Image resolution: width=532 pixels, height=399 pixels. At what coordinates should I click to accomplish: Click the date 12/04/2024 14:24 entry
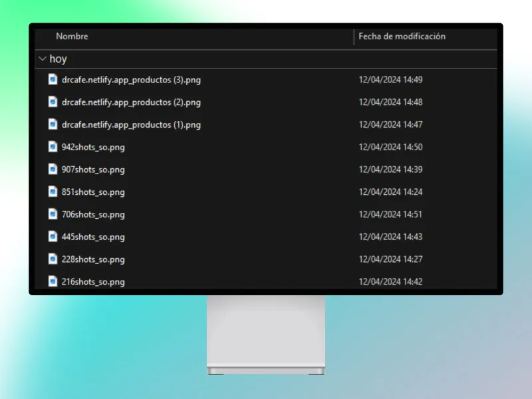point(390,192)
